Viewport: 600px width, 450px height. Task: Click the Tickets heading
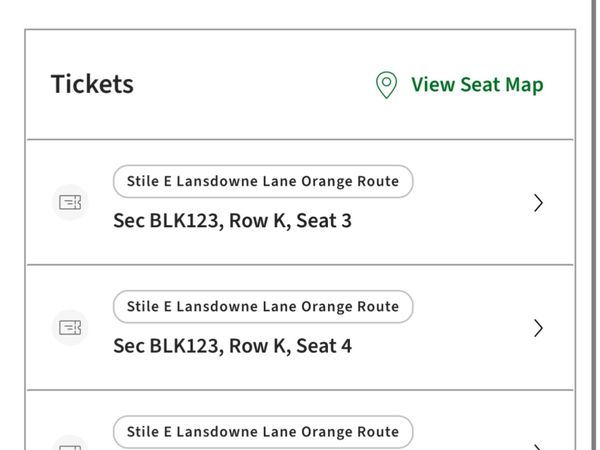[92, 84]
